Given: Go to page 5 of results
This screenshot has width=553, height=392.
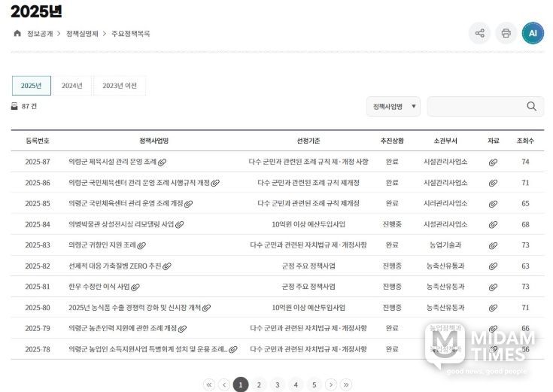Looking at the screenshot, I should click(314, 384).
